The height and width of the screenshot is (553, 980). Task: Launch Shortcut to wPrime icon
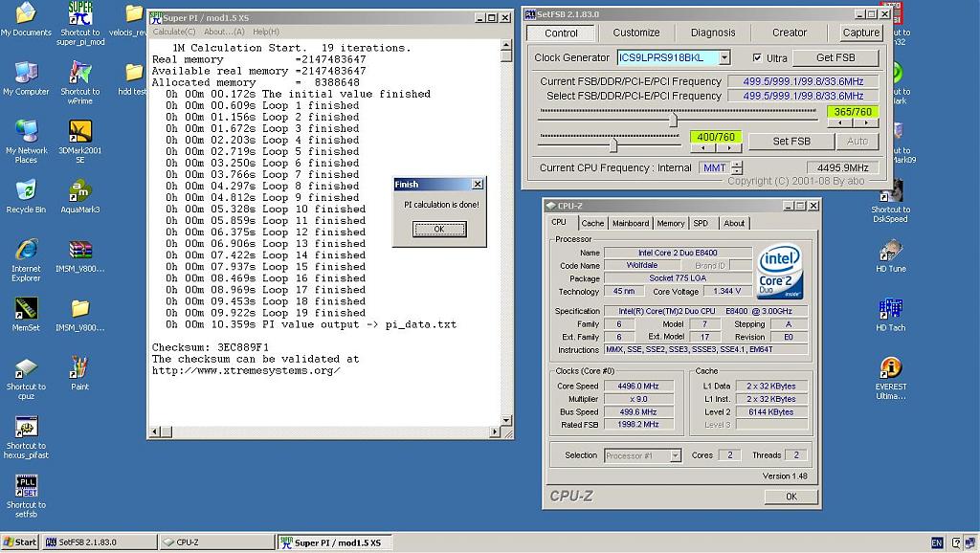click(80, 82)
